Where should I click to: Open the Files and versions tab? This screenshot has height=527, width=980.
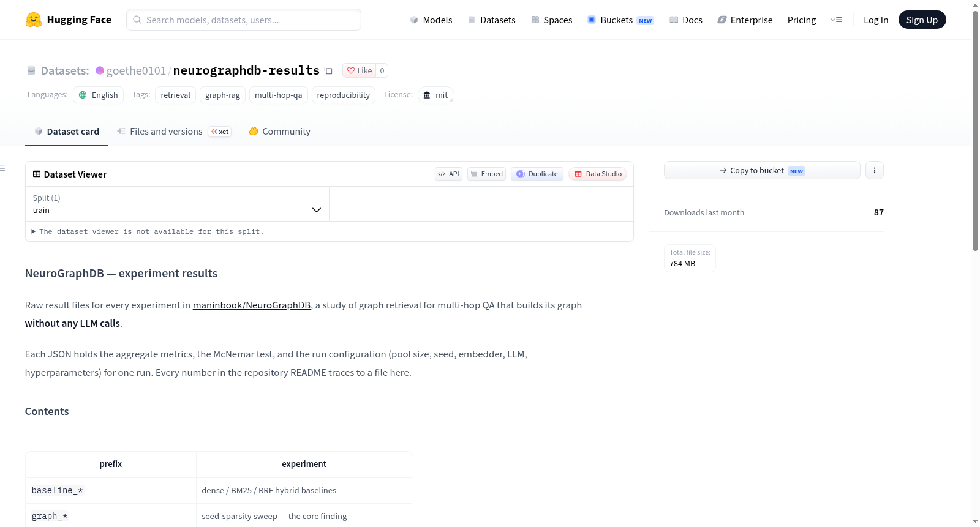point(174,132)
